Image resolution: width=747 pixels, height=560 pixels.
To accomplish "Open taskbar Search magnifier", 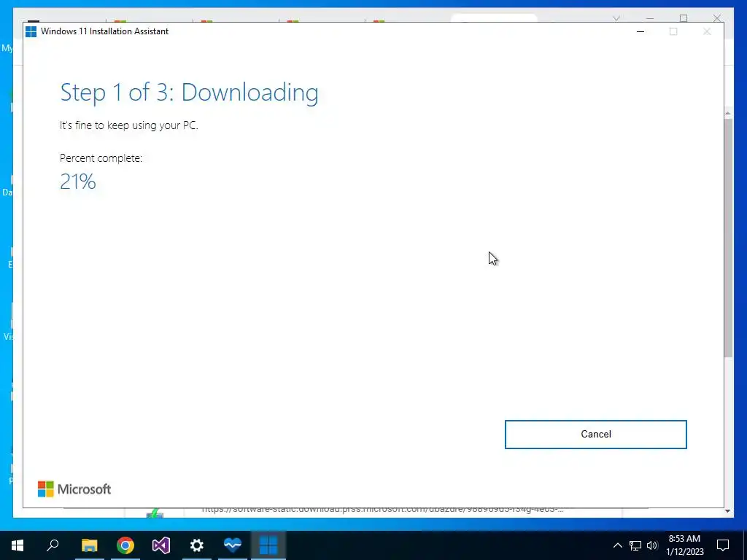I will (53, 545).
